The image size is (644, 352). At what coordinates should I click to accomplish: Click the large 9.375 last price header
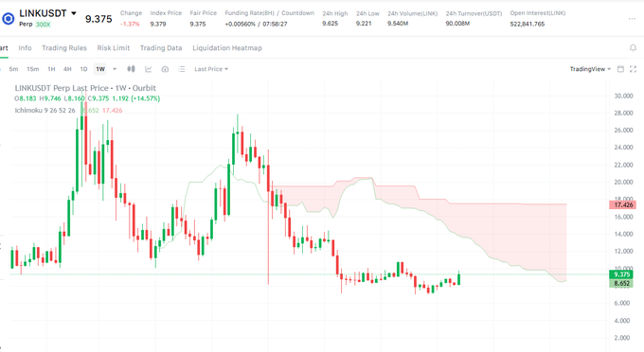click(98, 19)
